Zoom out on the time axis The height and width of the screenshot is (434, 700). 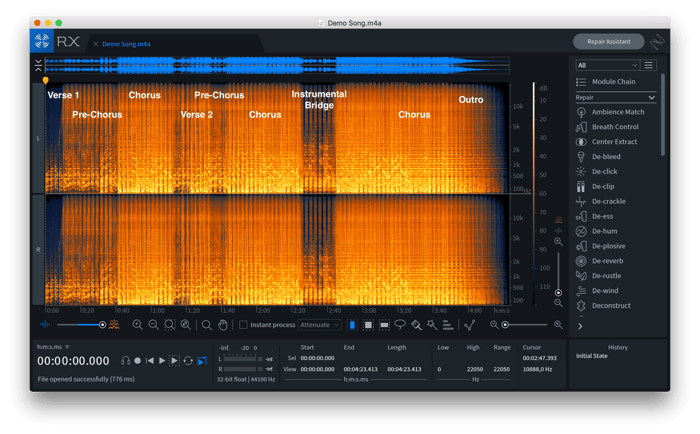tap(154, 325)
